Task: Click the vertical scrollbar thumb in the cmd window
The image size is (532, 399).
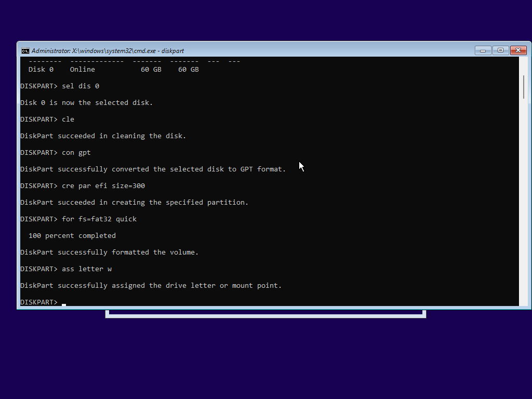Action: click(x=524, y=87)
